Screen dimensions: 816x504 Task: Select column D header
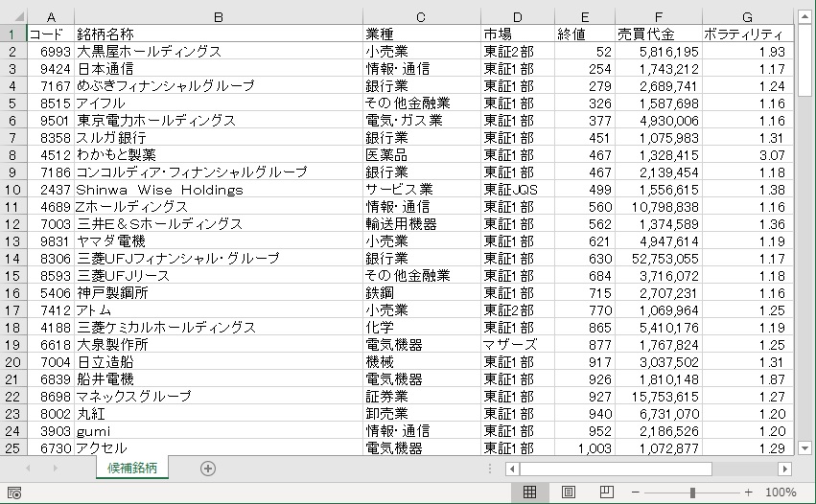click(x=518, y=17)
